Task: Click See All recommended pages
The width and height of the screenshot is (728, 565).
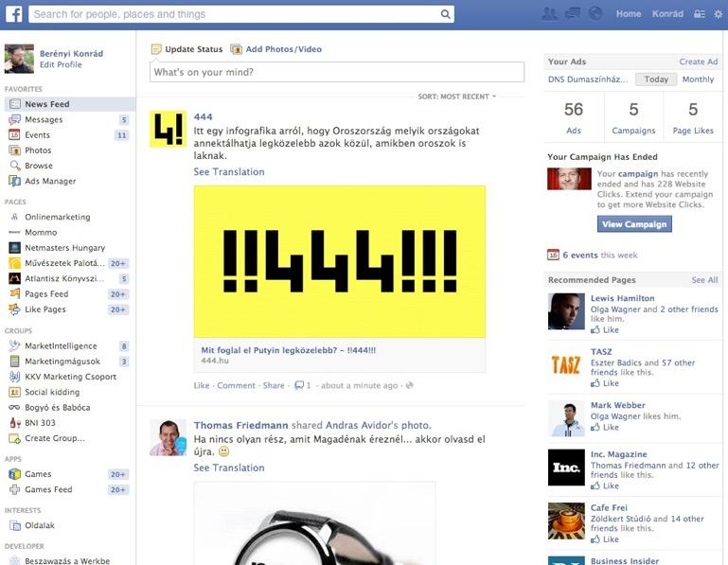Action: pos(704,280)
